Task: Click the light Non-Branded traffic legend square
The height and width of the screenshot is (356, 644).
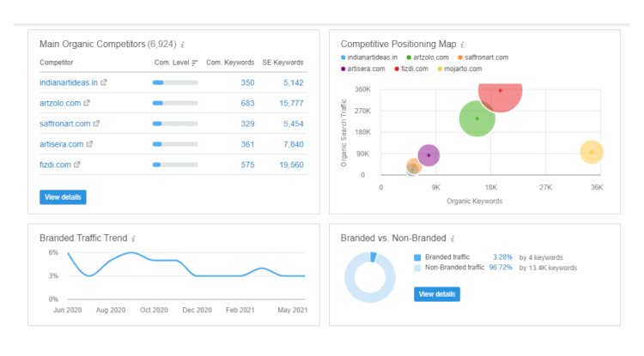Action: point(417,268)
